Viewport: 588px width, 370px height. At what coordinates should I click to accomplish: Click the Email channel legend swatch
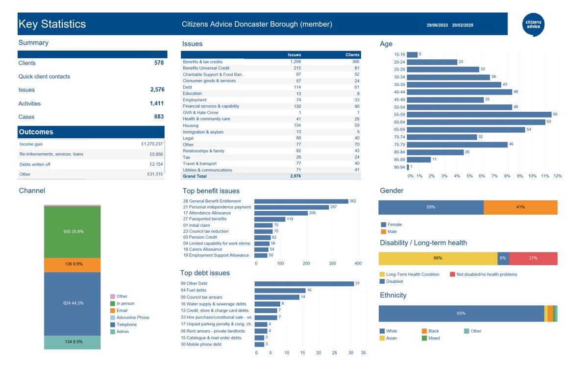click(x=113, y=310)
